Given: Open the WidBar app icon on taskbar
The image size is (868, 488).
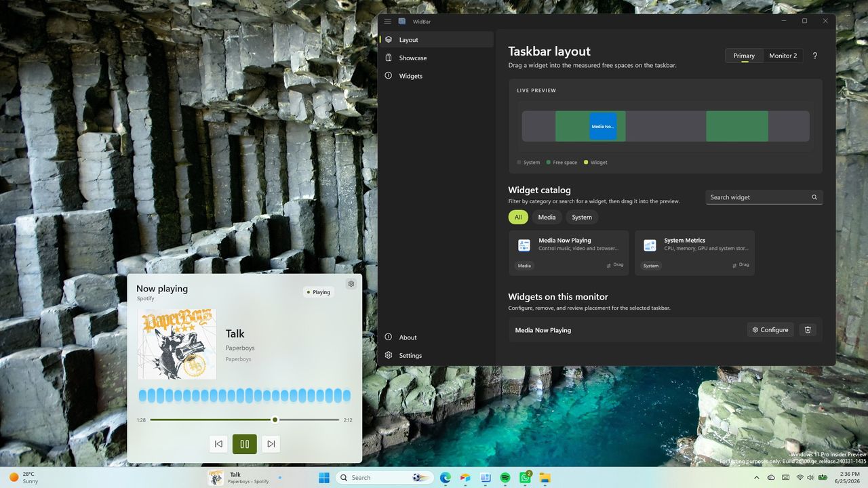Looking at the screenshot, I should (x=486, y=478).
